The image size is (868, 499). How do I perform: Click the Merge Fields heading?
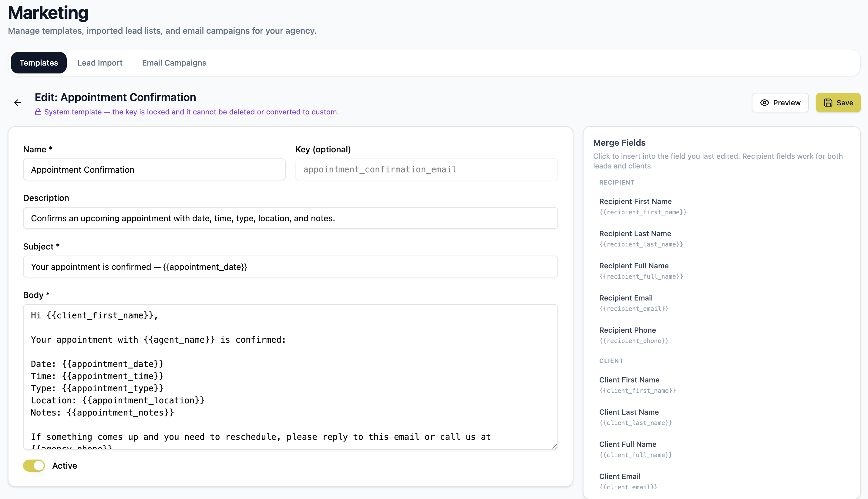619,143
